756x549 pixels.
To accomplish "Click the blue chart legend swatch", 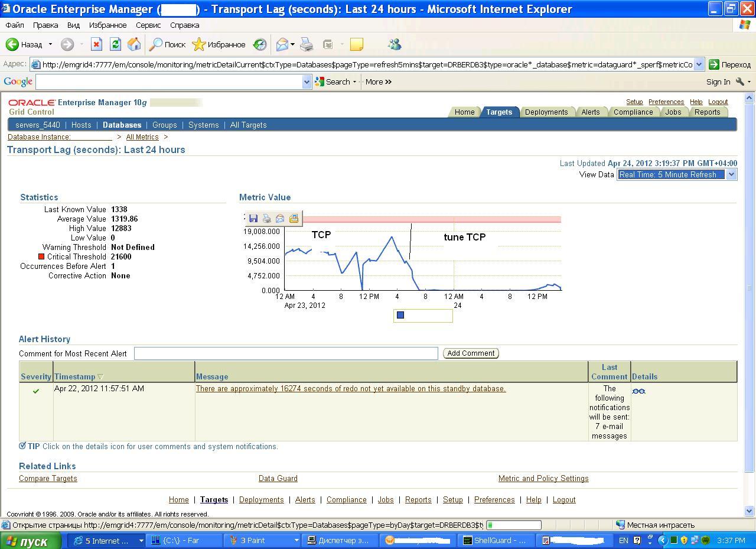I will [x=400, y=316].
